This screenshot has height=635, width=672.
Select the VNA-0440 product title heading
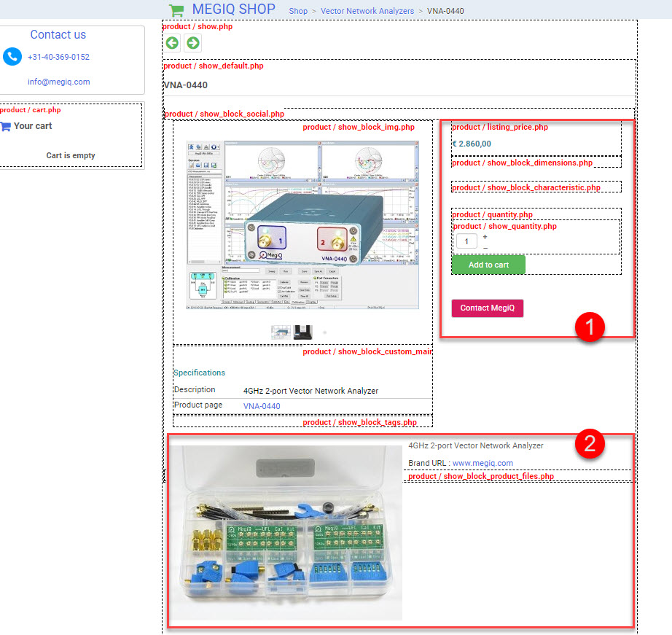point(186,85)
